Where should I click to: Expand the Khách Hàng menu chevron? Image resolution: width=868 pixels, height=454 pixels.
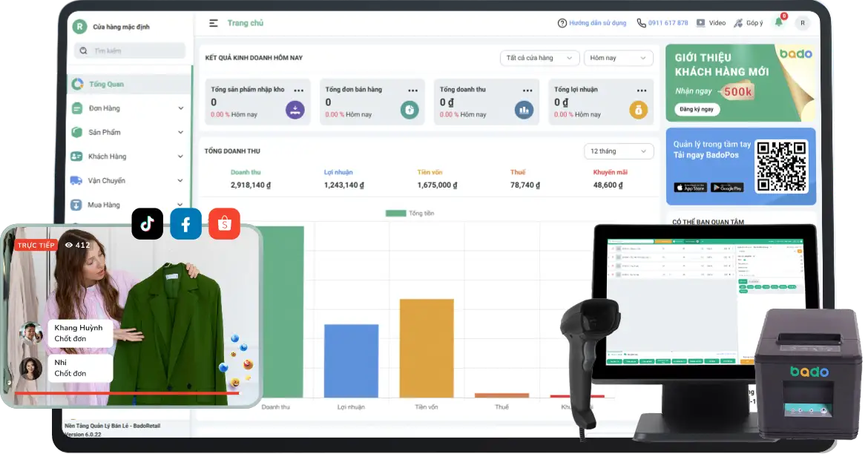point(180,157)
